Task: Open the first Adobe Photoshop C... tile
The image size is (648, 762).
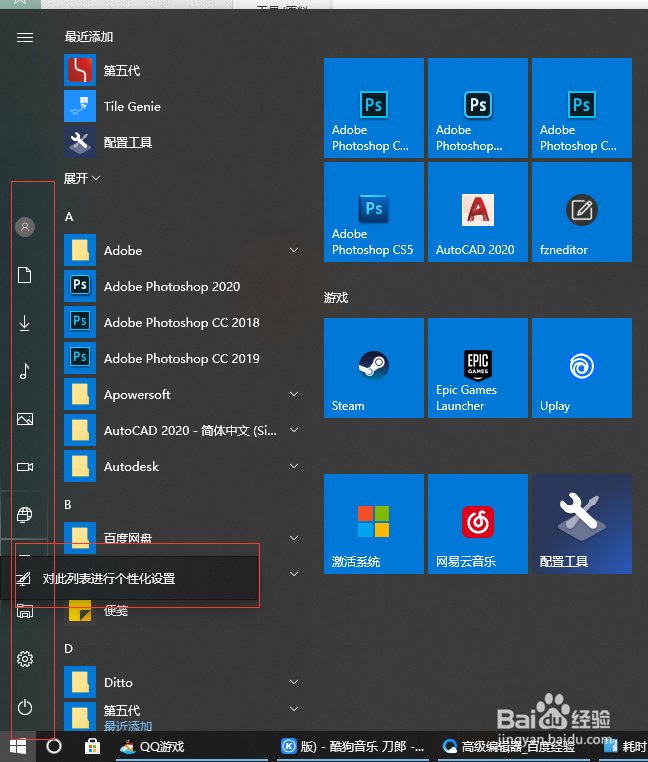Action: pos(374,108)
